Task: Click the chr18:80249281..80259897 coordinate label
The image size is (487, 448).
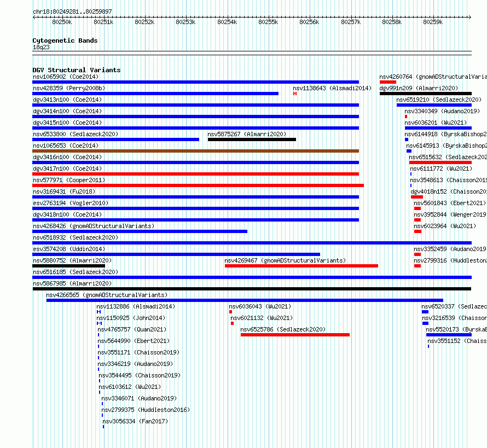Action: click(72, 11)
